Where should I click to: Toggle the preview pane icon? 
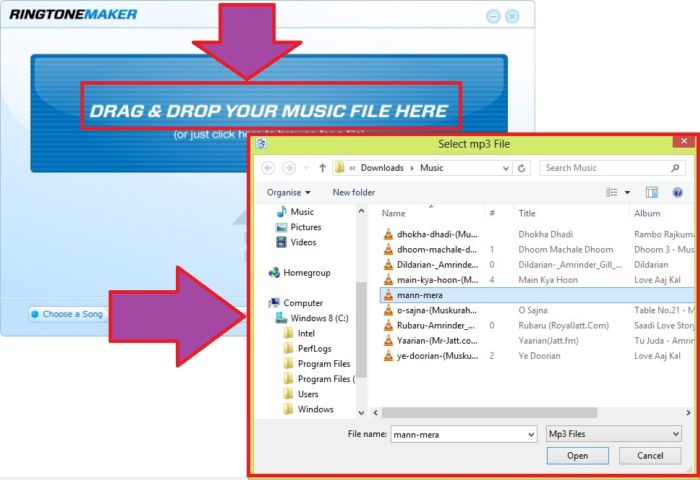point(651,192)
